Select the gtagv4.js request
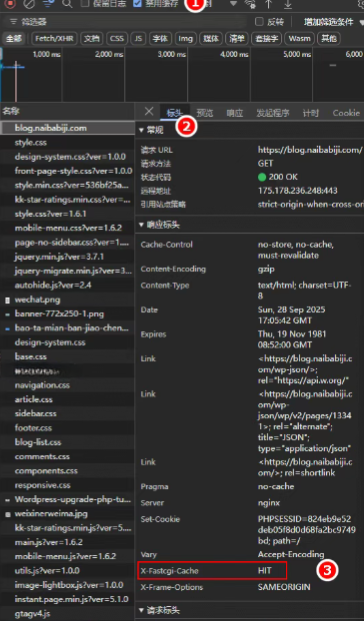 pyautogui.click(x=67, y=613)
